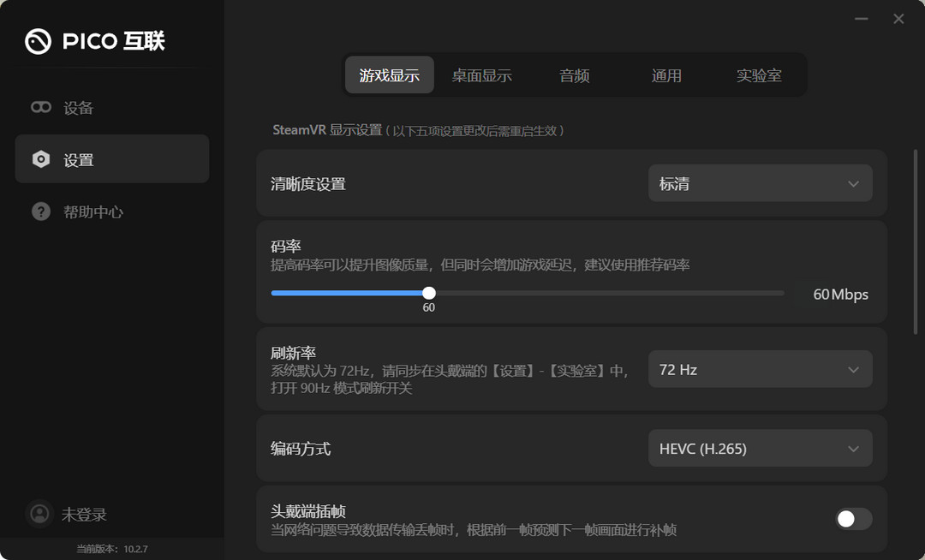Stay on the 游戏显示 tab
The height and width of the screenshot is (560, 925).
click(x=390, y=75)
